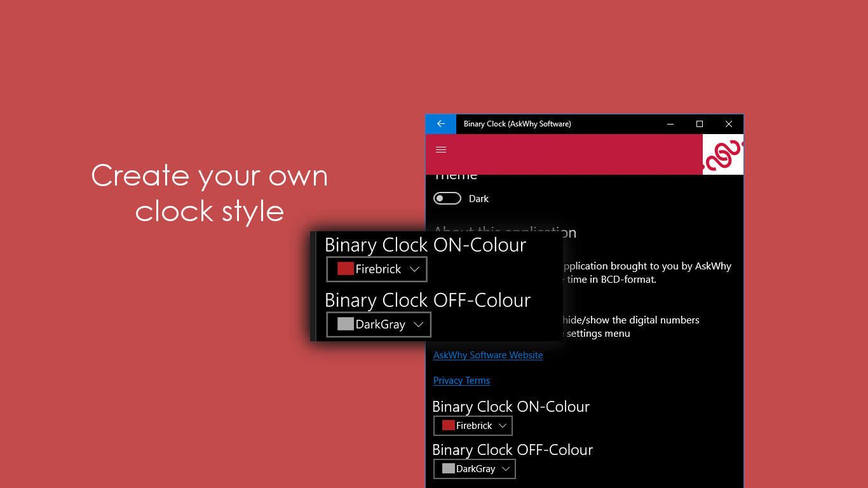This screenshot has height=488, width=868.
Task: Click the enlarged DarkGray colour swatch
Action: coord(346,323)
